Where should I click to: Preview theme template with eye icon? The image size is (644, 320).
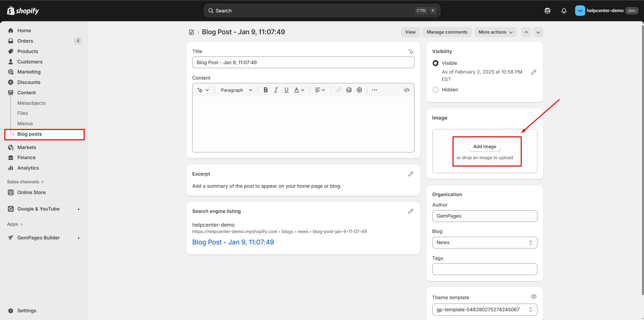tap(533, 296)
